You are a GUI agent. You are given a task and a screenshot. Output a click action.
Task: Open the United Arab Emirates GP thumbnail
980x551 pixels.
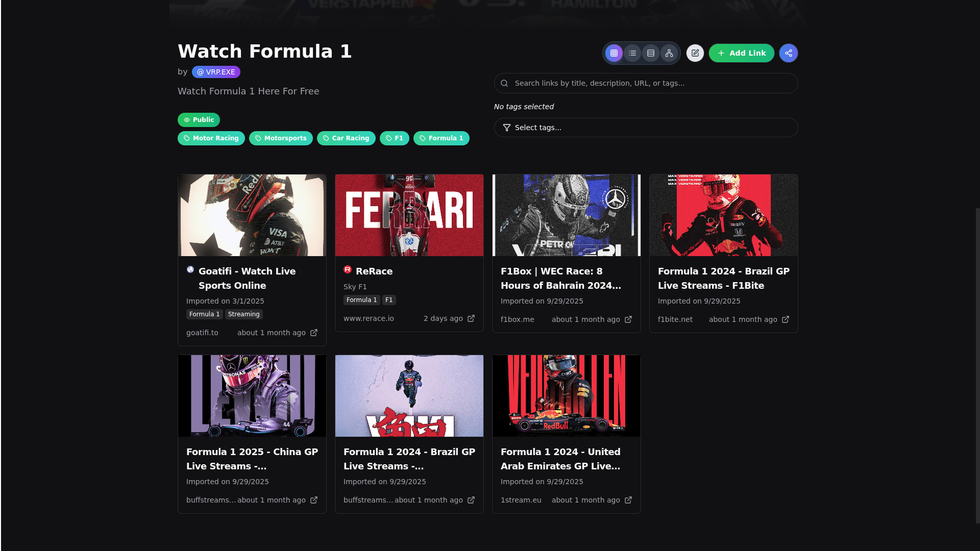point(567,396)
